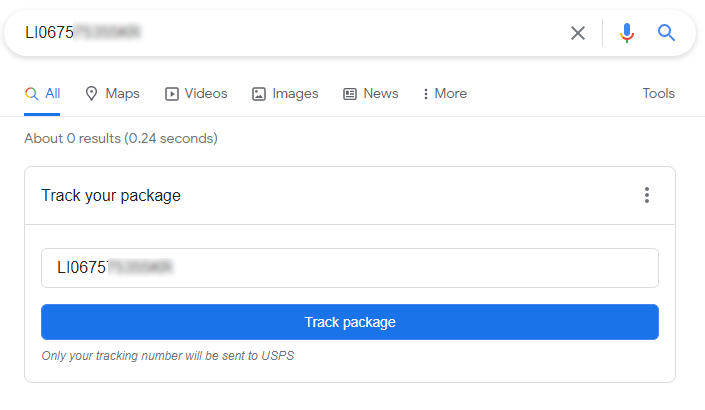Click the blue magnifier search icon
Viewport: 705px width, 410px height.
666,33
